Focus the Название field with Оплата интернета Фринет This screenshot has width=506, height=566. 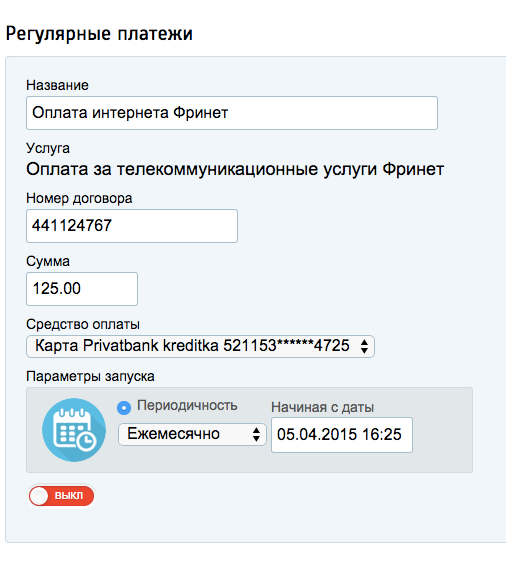point(232,113)
